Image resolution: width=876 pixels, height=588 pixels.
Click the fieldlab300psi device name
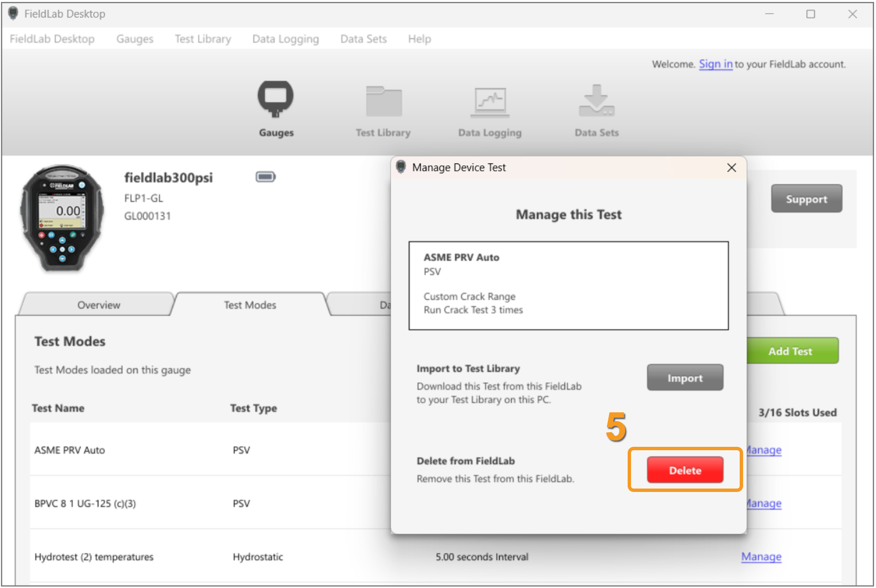point(168,178)
